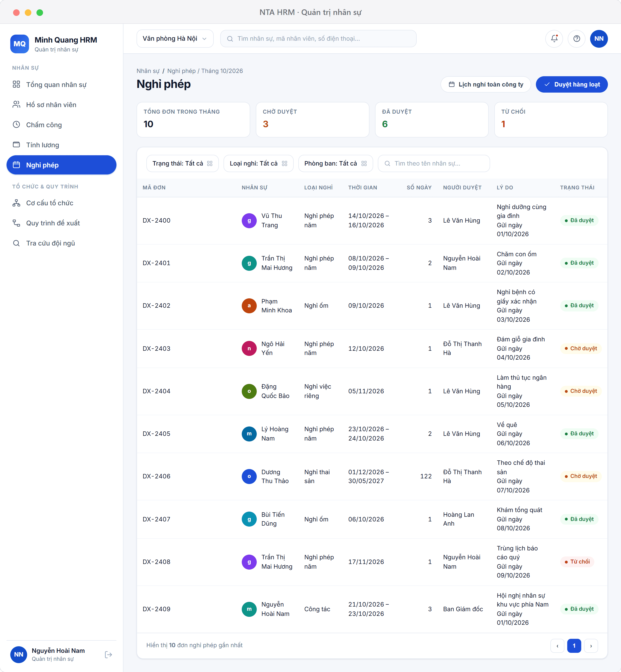Open Cơ cấu tổ chức
The image size is (621, 672).
61,203
